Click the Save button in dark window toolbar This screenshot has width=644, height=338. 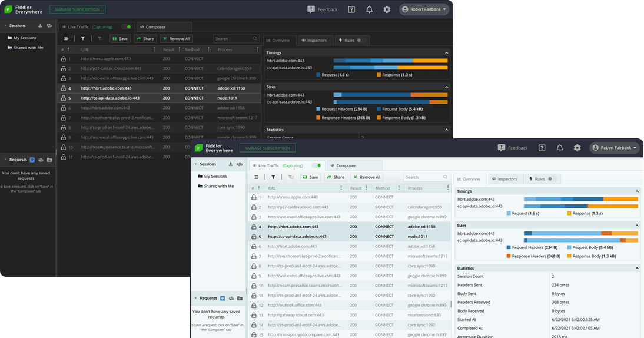point(119,39)
